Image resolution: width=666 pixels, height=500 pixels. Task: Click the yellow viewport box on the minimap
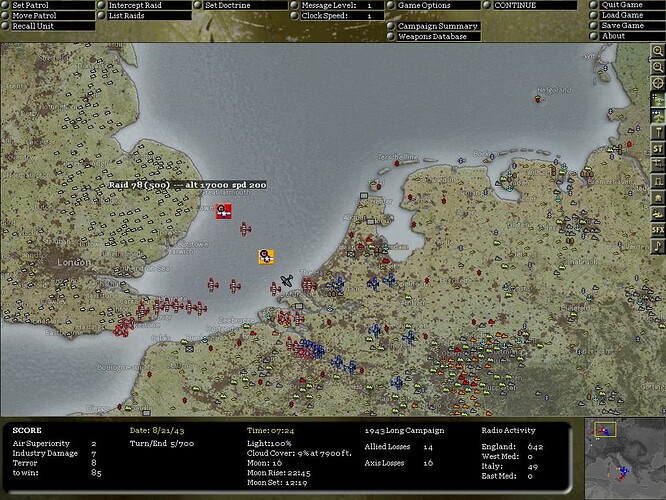(x=605, y=429)
